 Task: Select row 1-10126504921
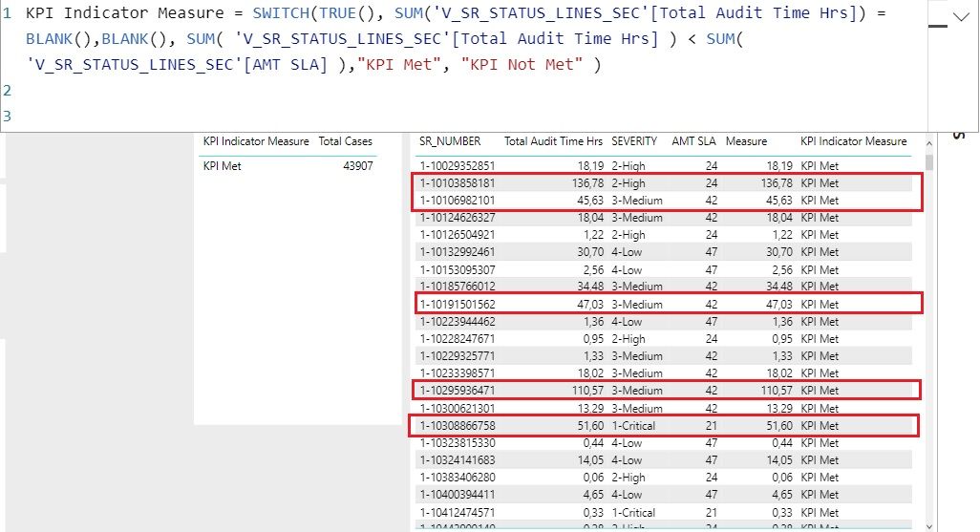(x=664, y=234)
